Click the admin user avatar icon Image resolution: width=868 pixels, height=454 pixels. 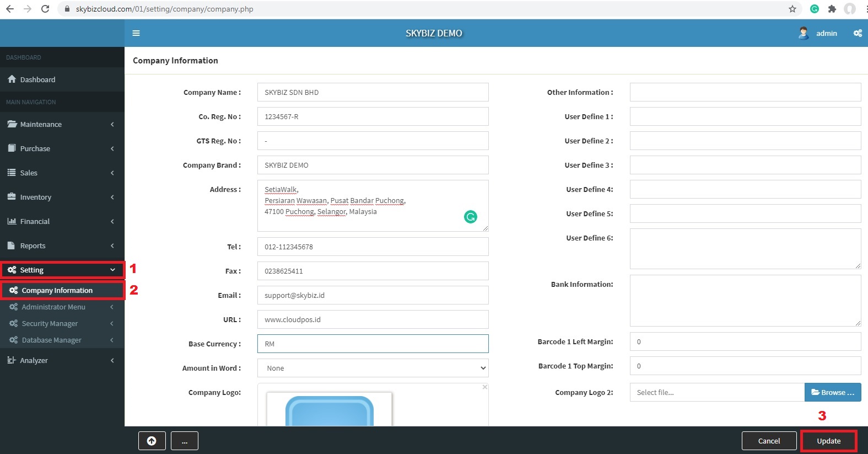click(804, 33)
